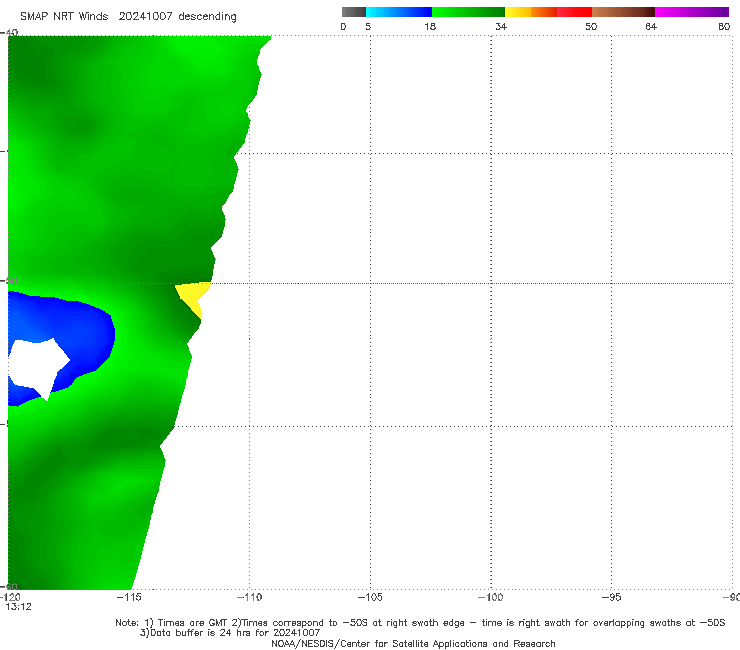Click the color bar label '18'
This screenshot has height=650, width=740.
click(430, 26)
